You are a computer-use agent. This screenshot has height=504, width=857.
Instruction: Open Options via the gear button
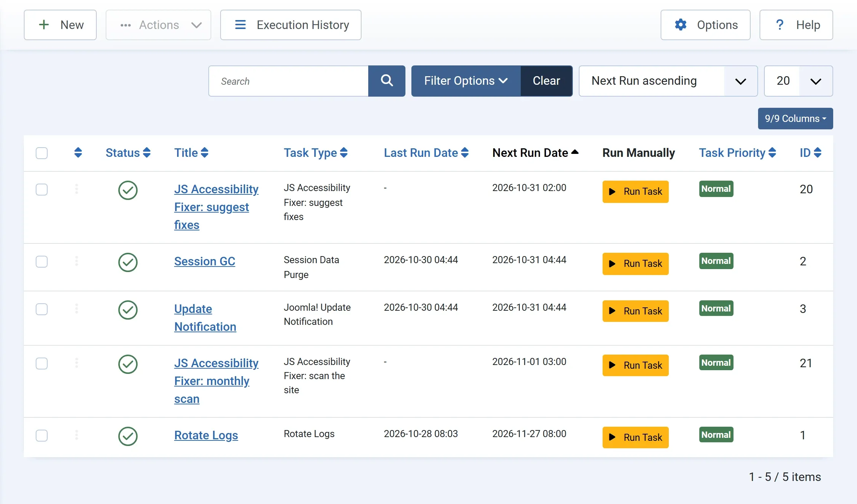click(705, 25)
